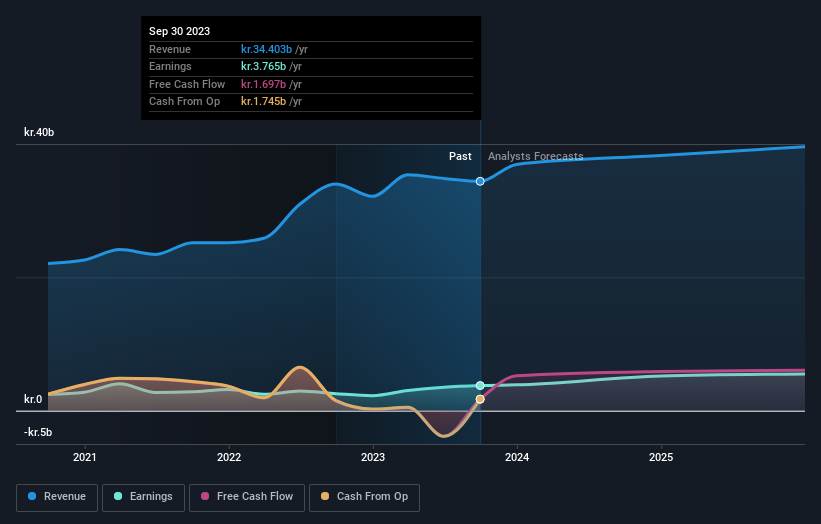Image resolution: width=821 pixels, height=524 pixels.
Task: Click the kr.40b y-axis label
Action: [x=39, y=132]
